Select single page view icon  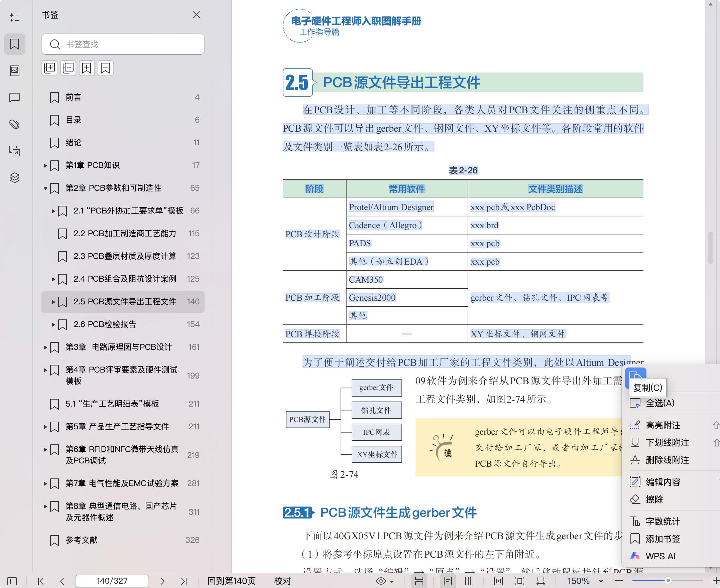point(448,581)
